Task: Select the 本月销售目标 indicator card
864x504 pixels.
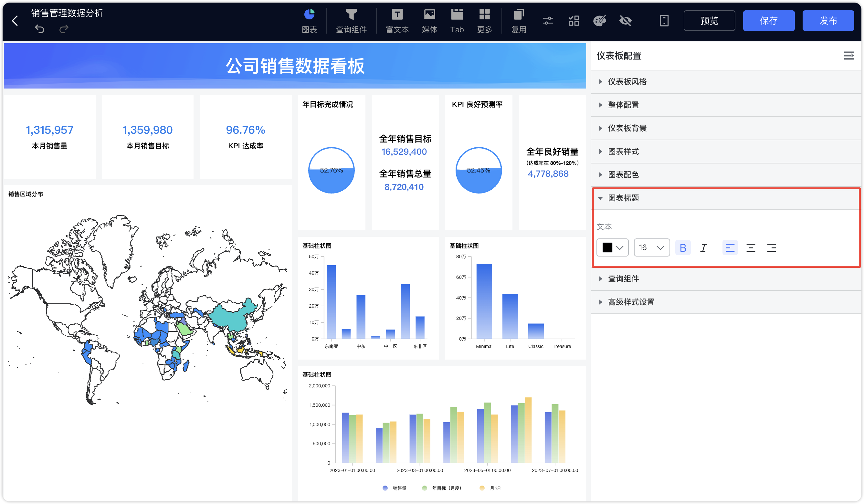Action: [148, 137]
